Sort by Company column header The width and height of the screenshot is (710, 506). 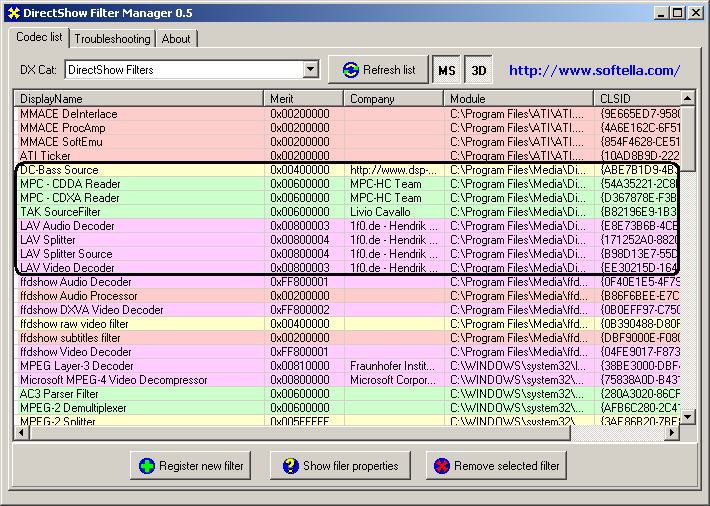point(393,99)
